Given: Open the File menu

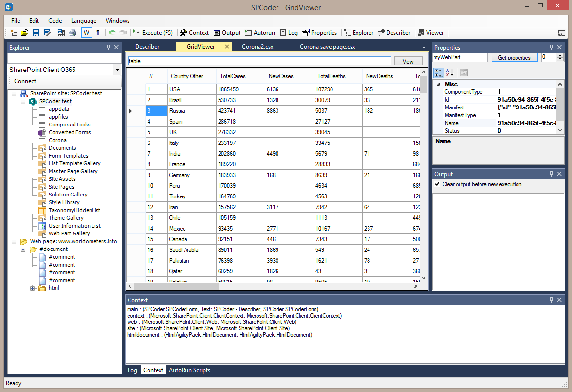Looking at the screenshot, I should click(x=16, y=21).
